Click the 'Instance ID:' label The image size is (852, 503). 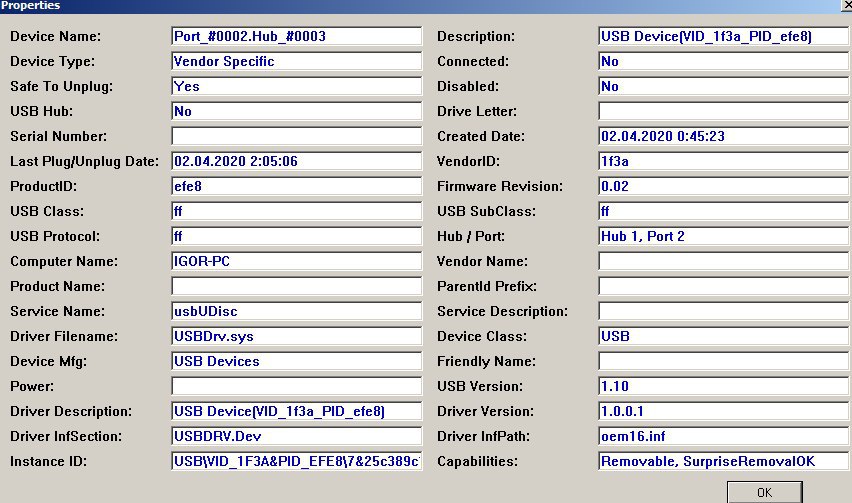pos(48,461)
